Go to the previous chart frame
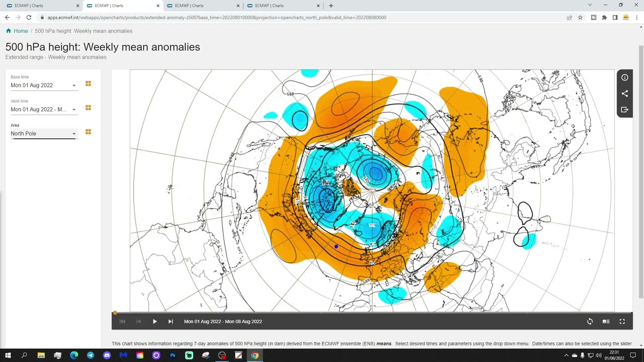This screenshot has width=644, height=362. pos(138,321)
